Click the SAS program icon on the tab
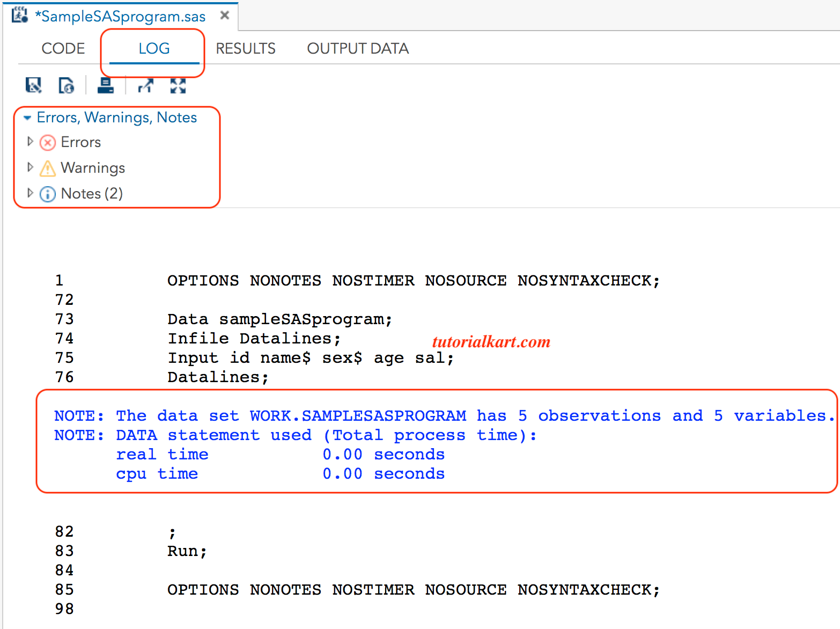The height and width of the screenshot is (629, 840). 19,15
